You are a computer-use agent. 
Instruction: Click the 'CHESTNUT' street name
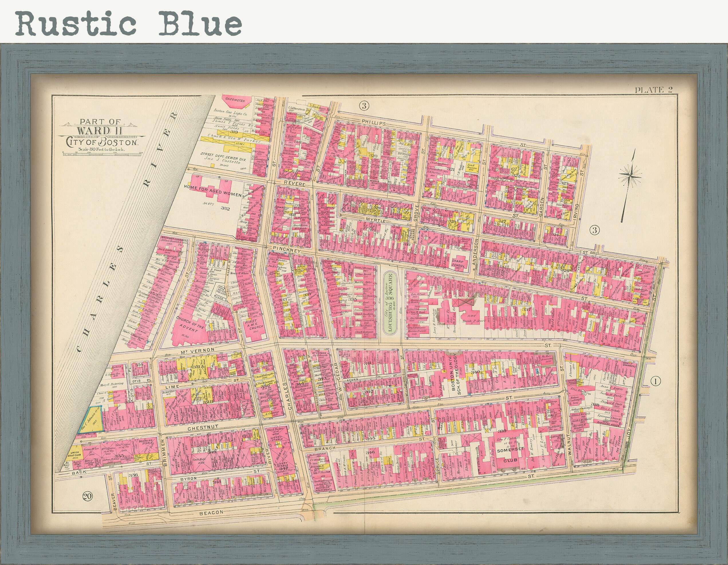point(203,427)
